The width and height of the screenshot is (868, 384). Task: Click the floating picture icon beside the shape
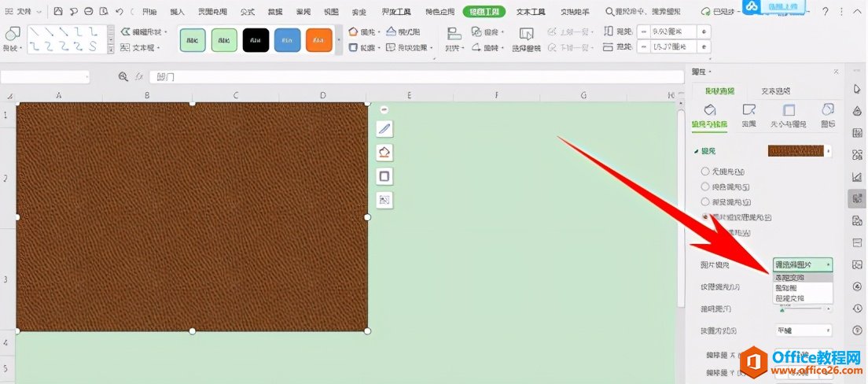384,200
